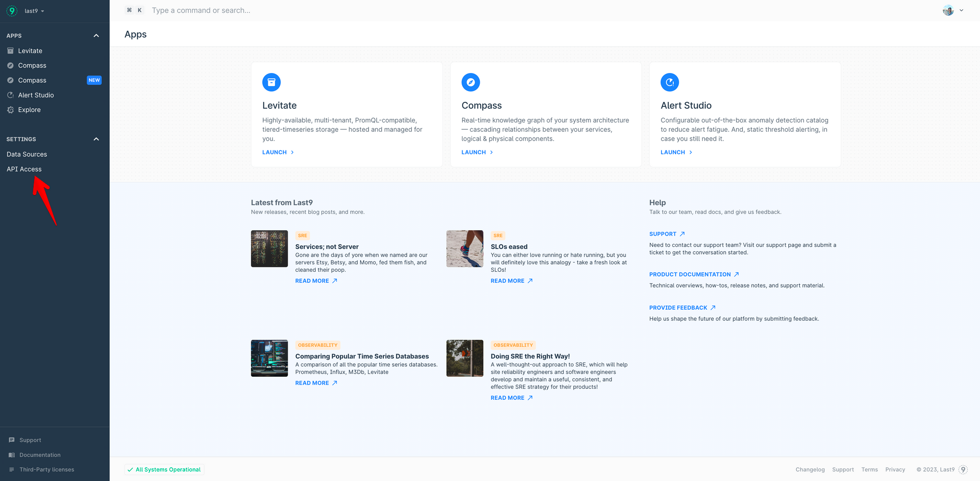Click the OBSERVABILITY tag above Doing SRE

[x=513, y=345]
